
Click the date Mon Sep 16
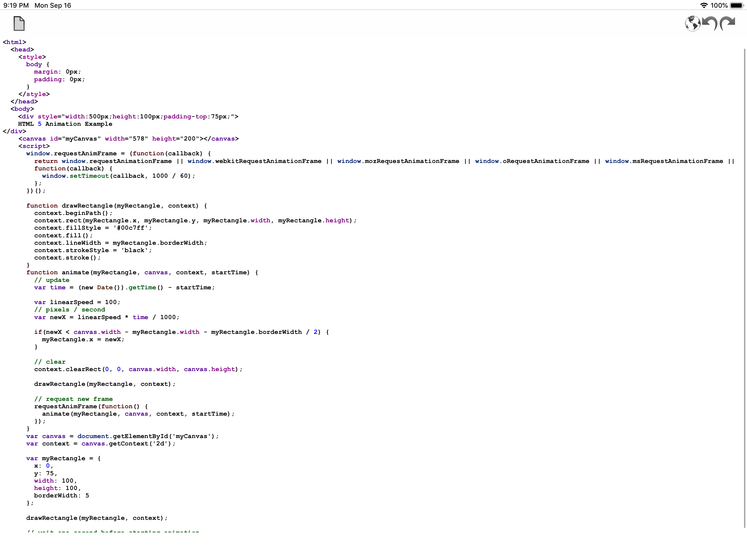tap(53, 5)
